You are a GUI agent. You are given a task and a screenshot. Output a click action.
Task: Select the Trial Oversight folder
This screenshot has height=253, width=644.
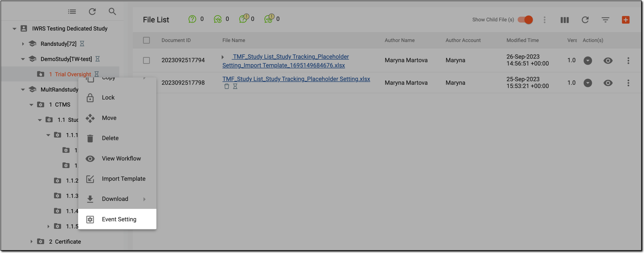point(73,74)
